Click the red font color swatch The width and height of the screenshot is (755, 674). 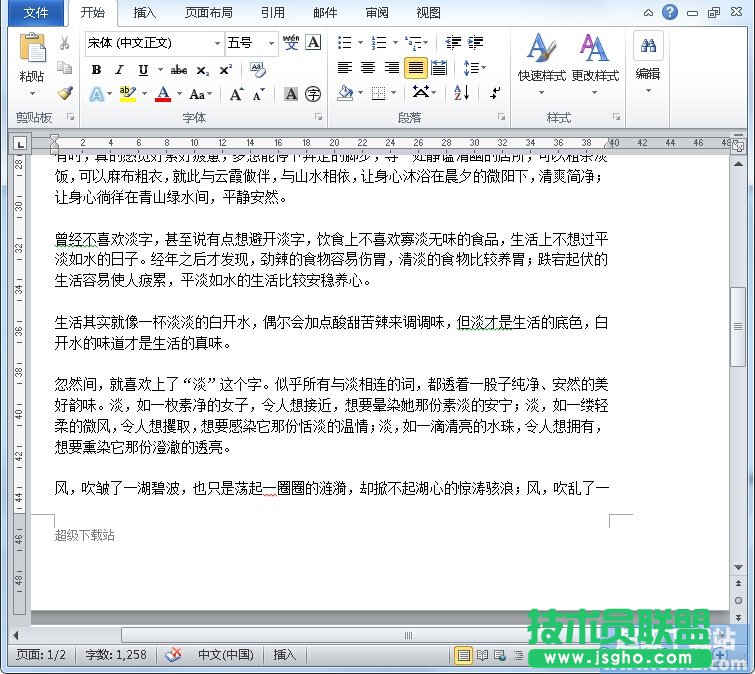point(162,94)
